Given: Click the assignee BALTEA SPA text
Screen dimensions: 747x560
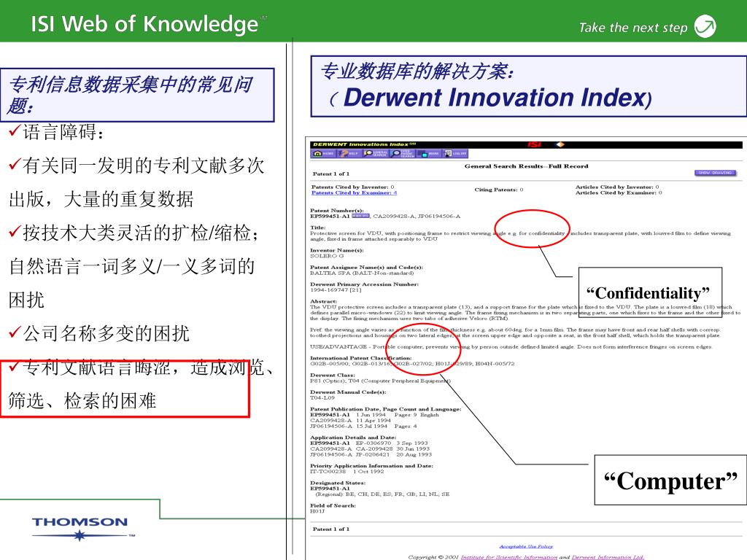Looking at the screenshot, I should point(362,273).
